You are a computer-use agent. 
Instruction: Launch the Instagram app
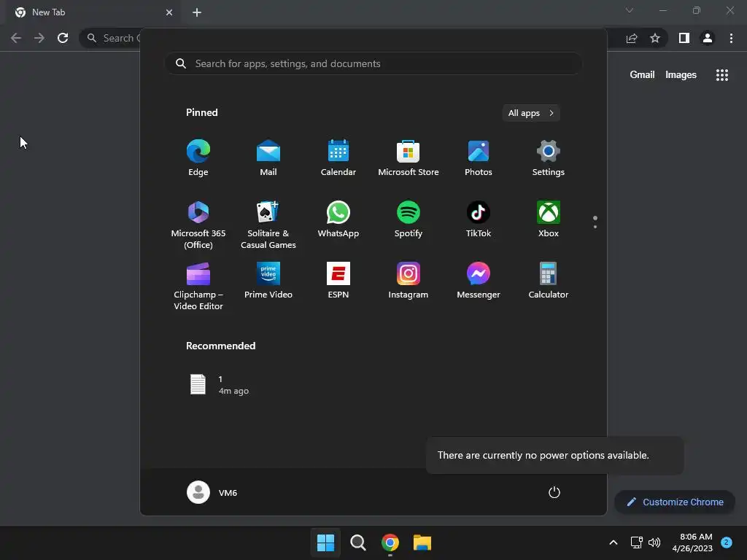point(409,281)
